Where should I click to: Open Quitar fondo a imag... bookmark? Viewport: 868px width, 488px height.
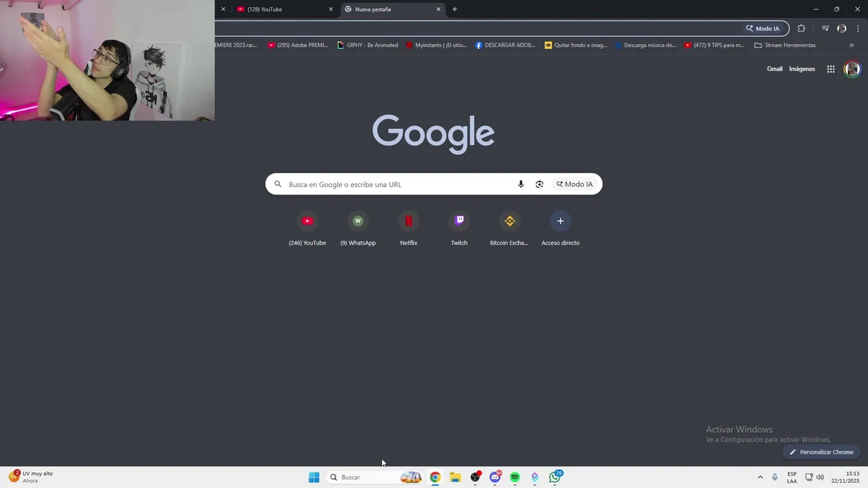pos(576,45)
